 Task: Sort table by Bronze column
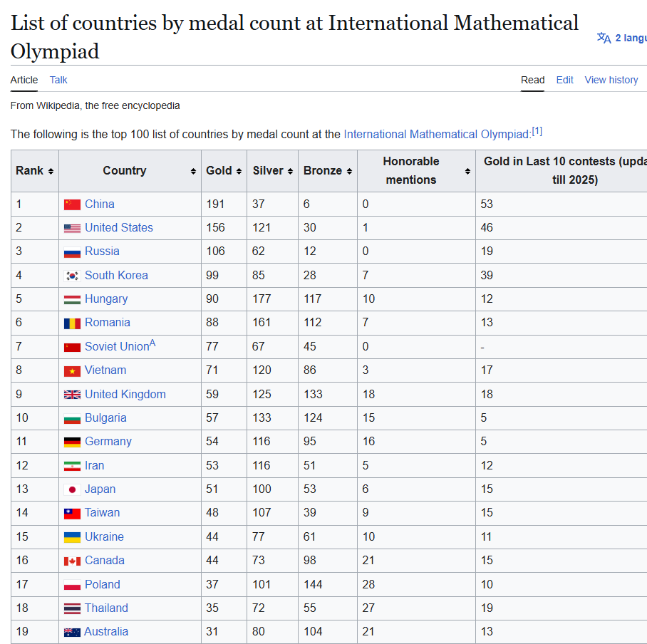[349, 171]
